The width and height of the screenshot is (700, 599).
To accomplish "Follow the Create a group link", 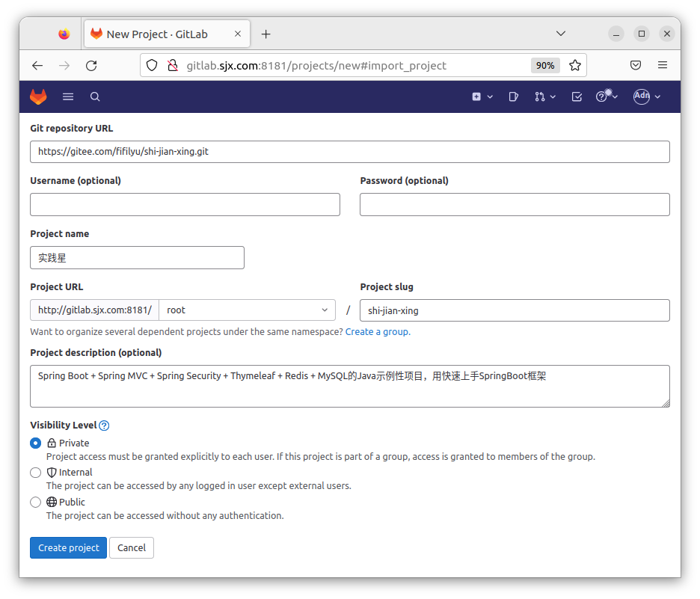I will [x=378, y=332].
